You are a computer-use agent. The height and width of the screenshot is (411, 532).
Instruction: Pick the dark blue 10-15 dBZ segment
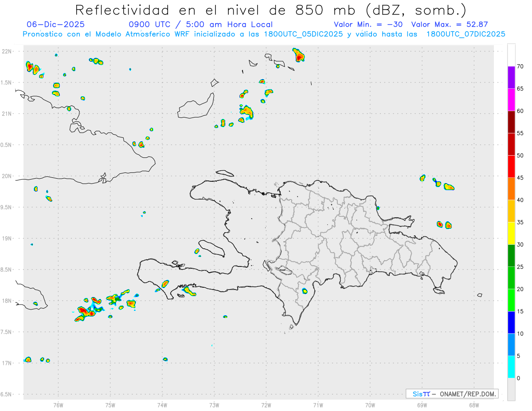[511, 322]
